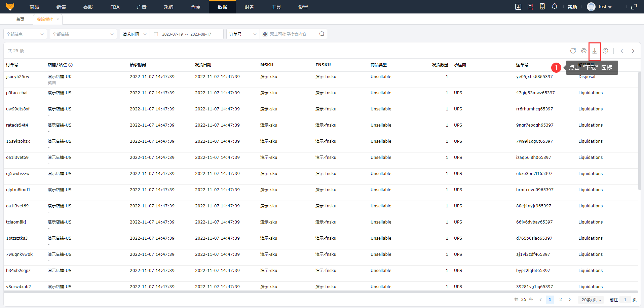Open the table help question icon
The image size is (644, 308).
tap(605, 51)
